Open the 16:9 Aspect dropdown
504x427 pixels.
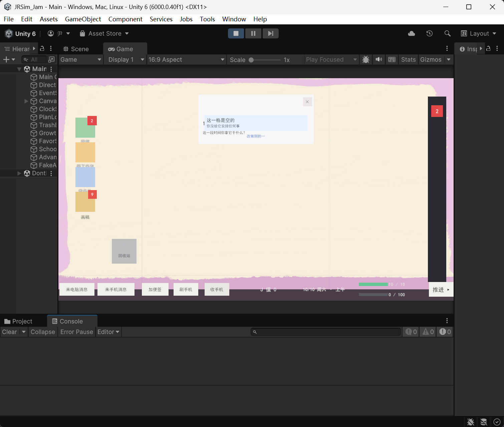coord(187,59)
